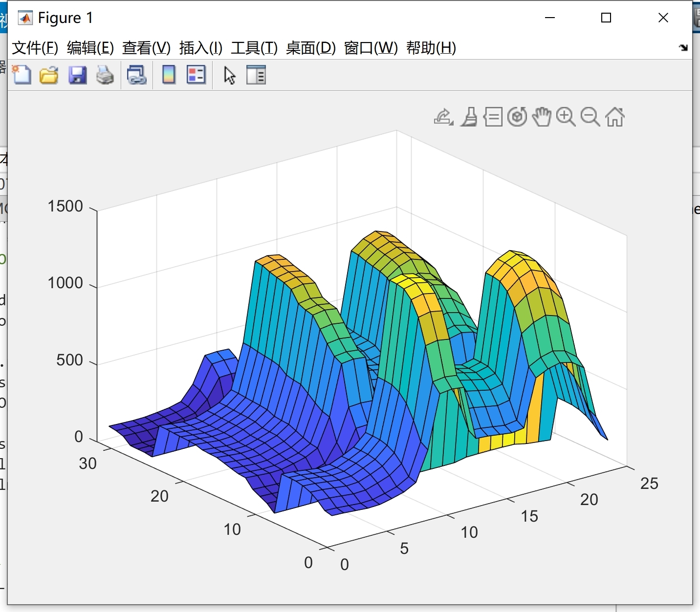This screenshot has width=700, height=612.
Task: Click the Link Plot toolbar icon
Action: 137,75
